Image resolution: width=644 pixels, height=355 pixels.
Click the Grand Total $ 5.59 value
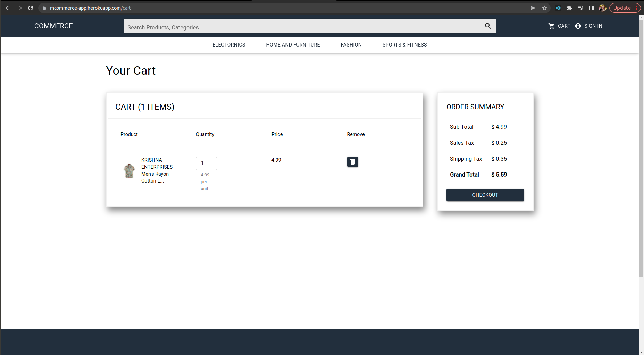[499, 175]
